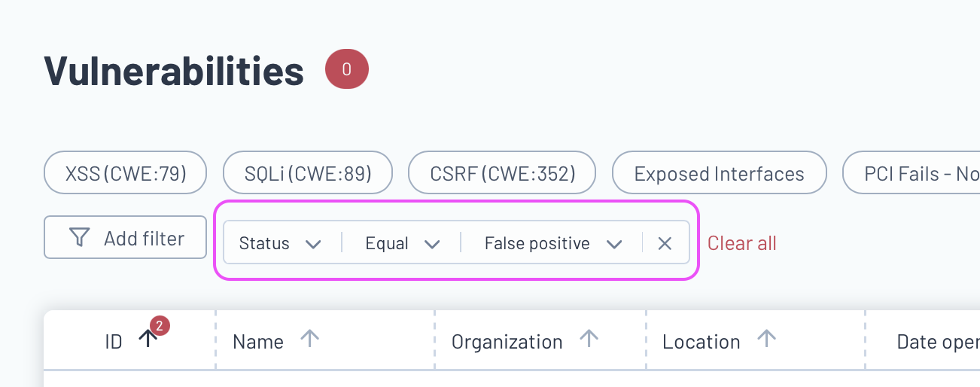The image size is (980, 387).
Task: Click the Location column sort arrow
Action: (766, 340)
